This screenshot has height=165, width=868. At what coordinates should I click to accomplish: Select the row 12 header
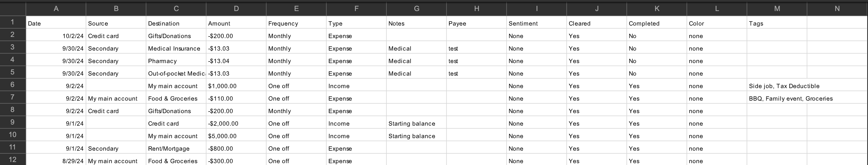pos(12,160)
